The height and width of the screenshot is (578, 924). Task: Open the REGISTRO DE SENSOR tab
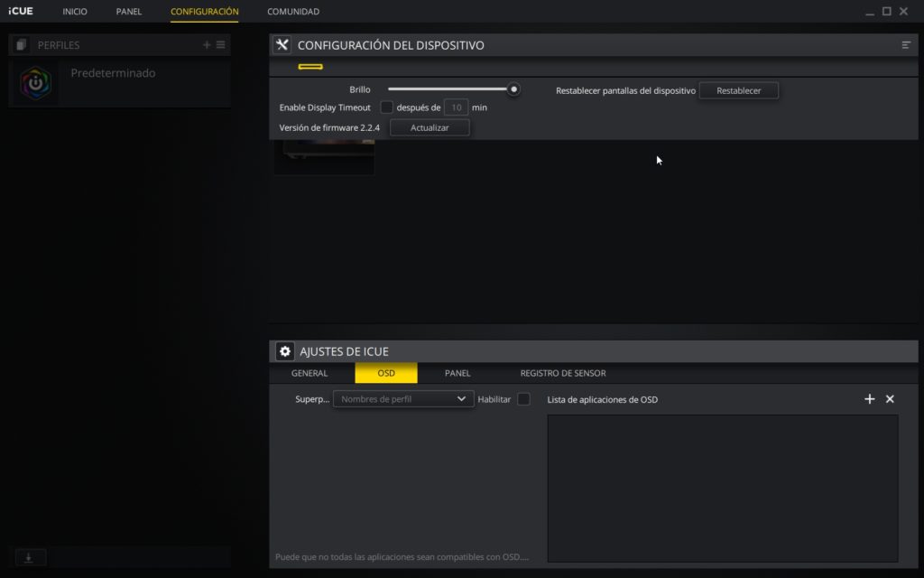tap(563, 373)
